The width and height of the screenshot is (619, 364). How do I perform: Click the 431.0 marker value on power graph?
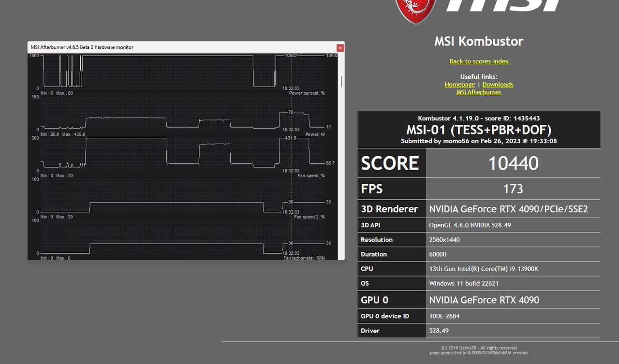click(291, 138)
